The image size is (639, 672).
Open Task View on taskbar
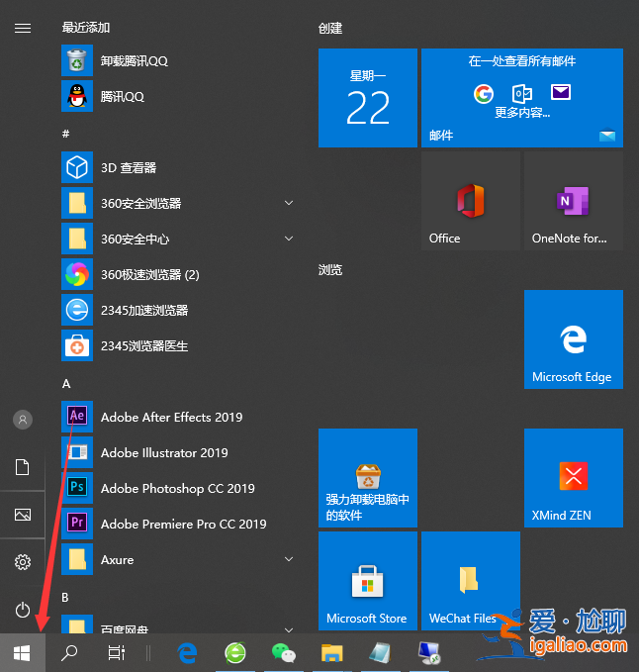(116, 653)
